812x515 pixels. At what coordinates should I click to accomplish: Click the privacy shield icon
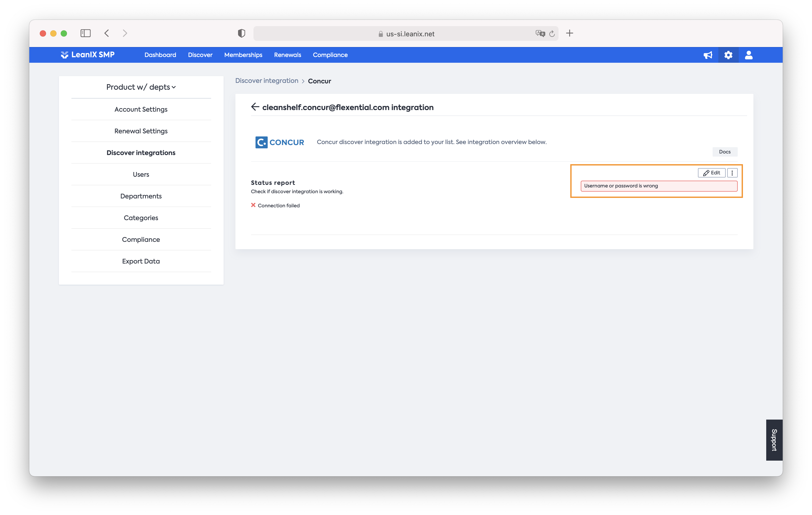coord(241,33)
